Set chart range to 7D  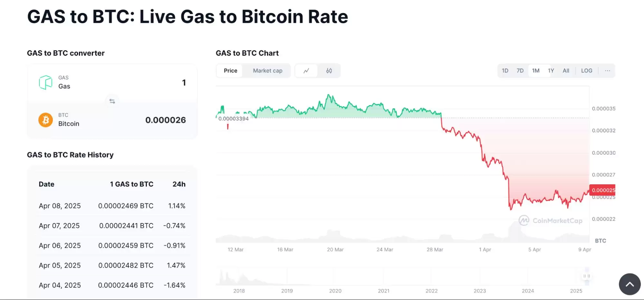tap(520, 71)
